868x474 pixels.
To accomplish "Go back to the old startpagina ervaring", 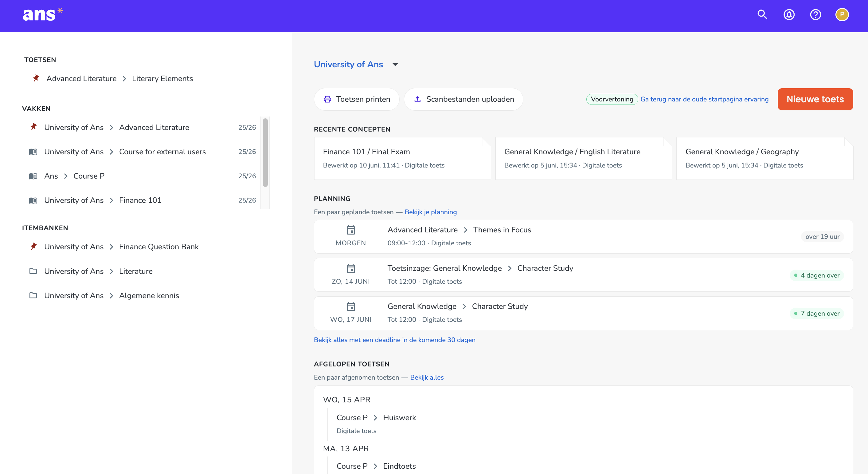I will 704,99.
